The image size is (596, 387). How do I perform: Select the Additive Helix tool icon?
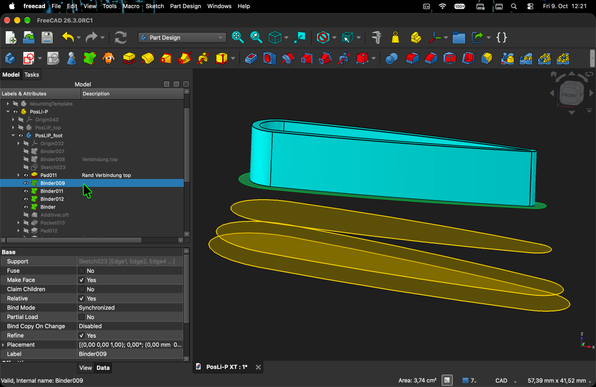click(203, 59)
